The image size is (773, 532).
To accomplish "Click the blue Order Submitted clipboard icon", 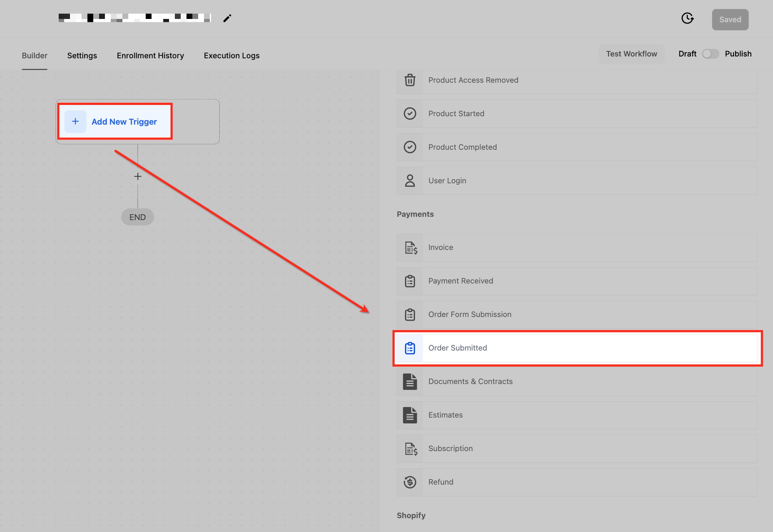I will (410, 348).
